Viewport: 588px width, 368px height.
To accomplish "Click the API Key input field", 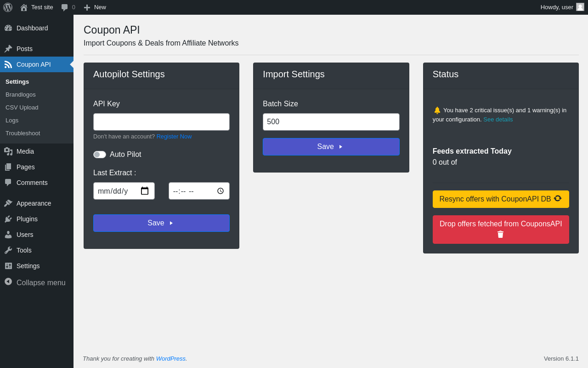I will coord(161,122).
